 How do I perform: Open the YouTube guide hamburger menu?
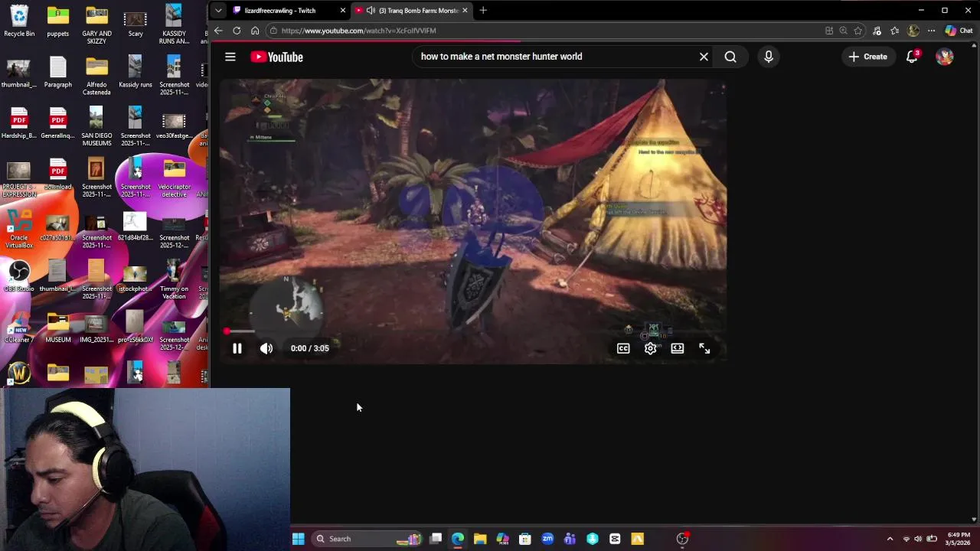click(230, 57)
